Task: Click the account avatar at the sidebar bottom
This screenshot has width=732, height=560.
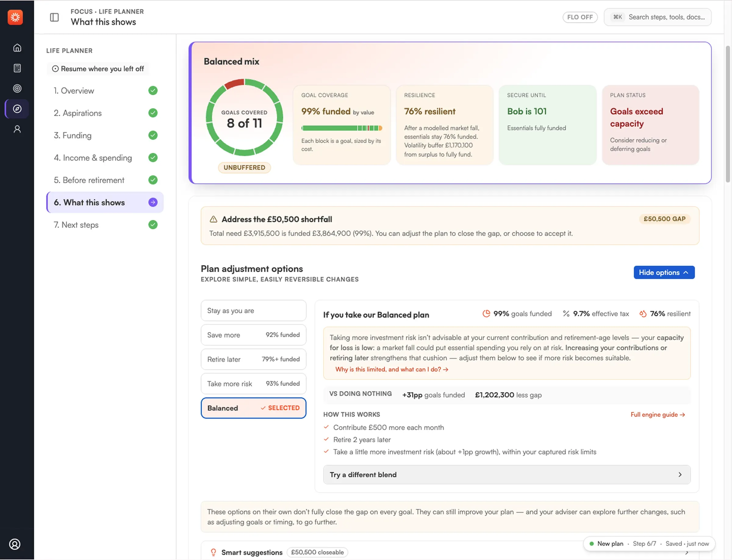Action: coord(15,544)
